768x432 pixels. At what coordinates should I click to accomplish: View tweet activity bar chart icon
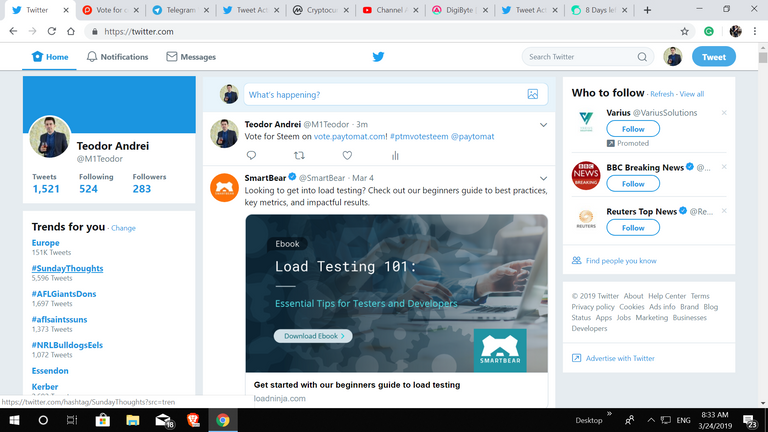(395, 155)
